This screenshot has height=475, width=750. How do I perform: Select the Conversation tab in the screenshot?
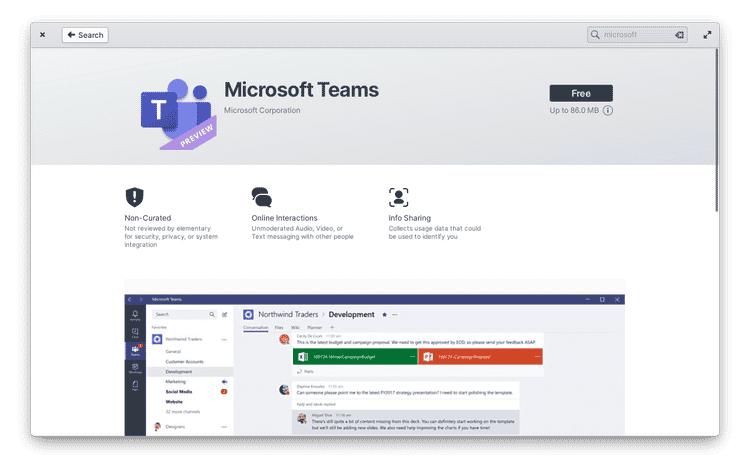coord(255,328)
